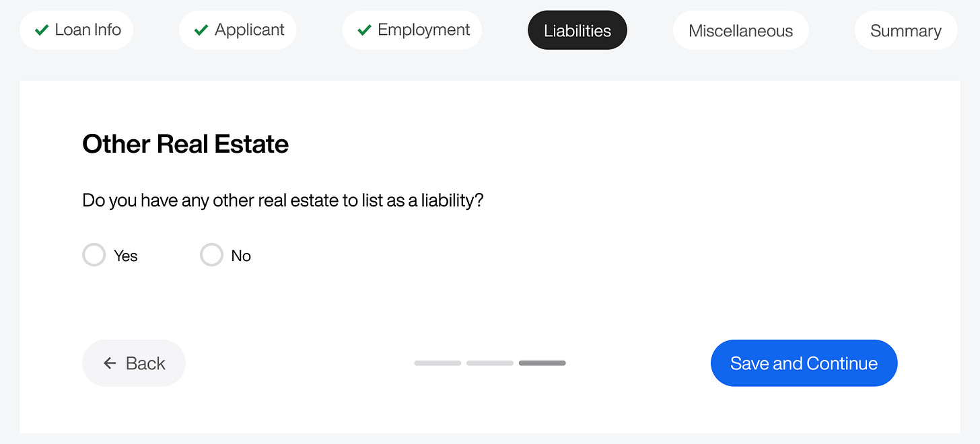Open the Summary tab
Image resolution: width=980 pixels, height=444 pixels.
point(905,31)
